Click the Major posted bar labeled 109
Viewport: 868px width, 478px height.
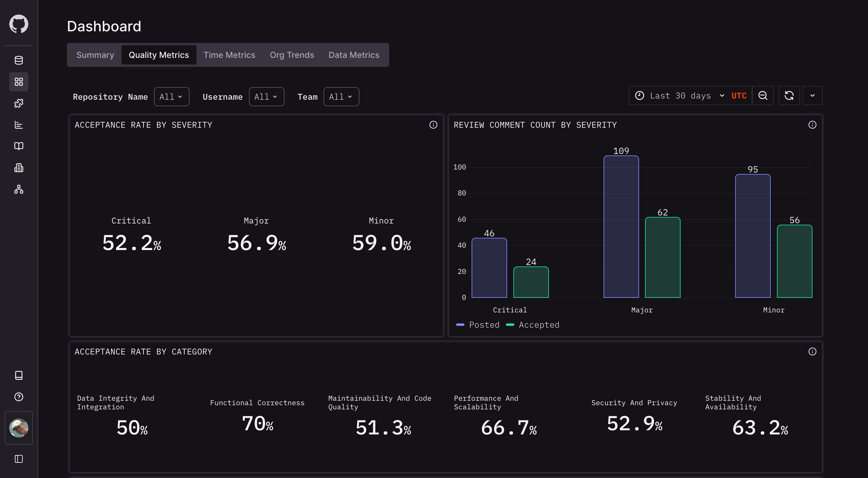pos(621,226)
